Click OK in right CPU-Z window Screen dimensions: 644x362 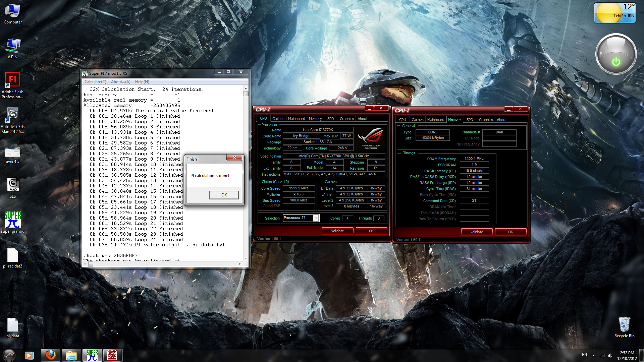(511, 232)
